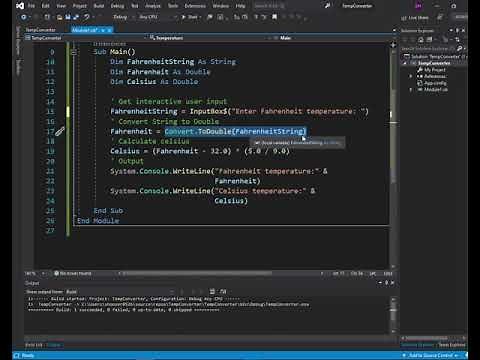Image resolution: width=480 pixels, height=360 pixels.
Task: Click the Start debugging button
Action: (191, 17)
